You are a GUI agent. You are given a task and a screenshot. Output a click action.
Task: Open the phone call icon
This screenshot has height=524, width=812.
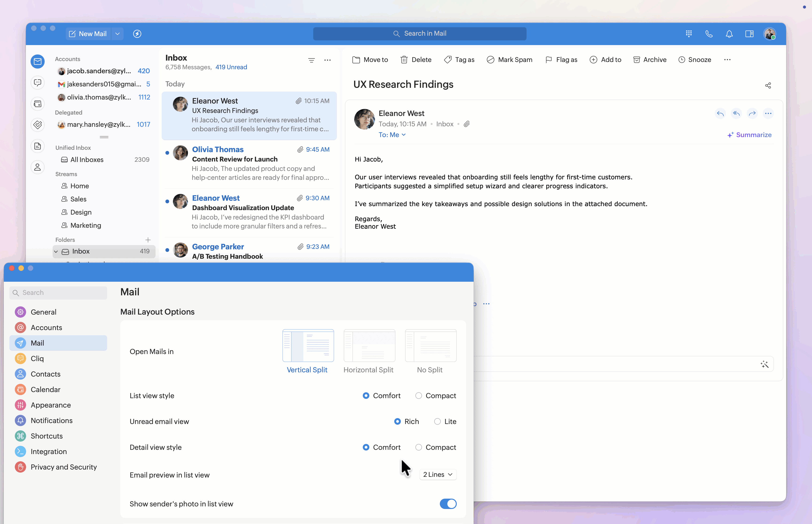pos(709,34)
